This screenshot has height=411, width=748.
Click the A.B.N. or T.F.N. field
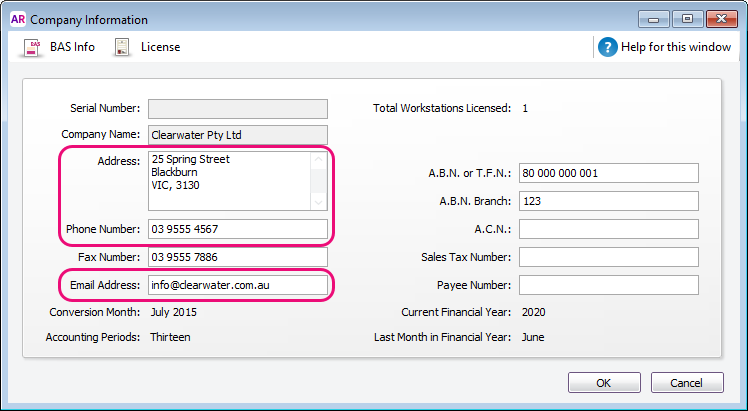click(609, 173)
